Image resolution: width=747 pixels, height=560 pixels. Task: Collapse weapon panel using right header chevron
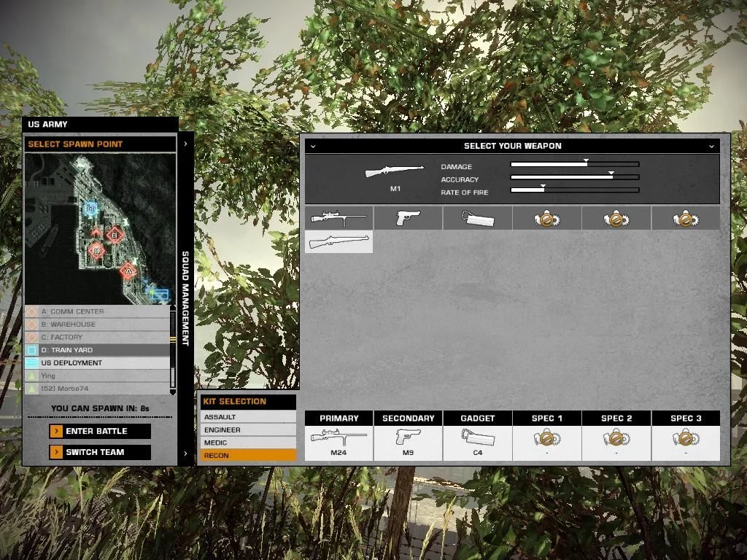click(x=711, y=146)
